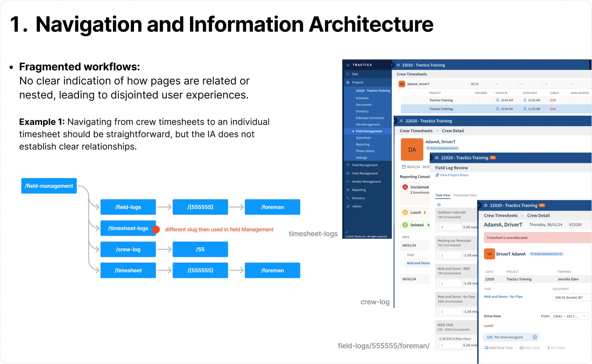Click the Timesheet is overallocated banner

click(538, 238)
